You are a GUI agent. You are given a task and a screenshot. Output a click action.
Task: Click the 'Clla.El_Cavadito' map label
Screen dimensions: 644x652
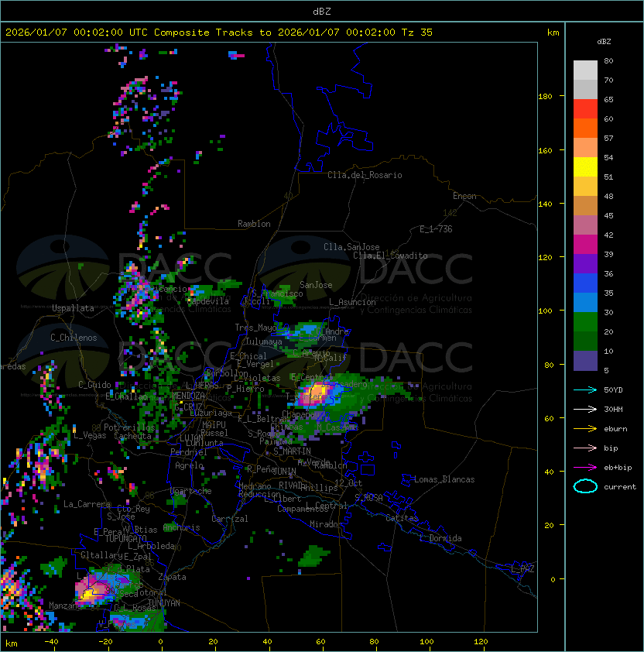pyautogui.click(x=390, y=256)
